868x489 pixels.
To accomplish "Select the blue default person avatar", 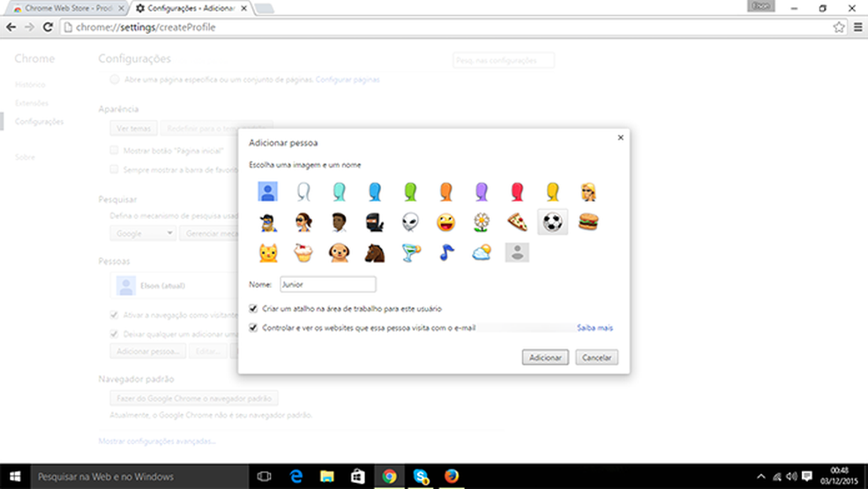I will click(x=268, y=192).
